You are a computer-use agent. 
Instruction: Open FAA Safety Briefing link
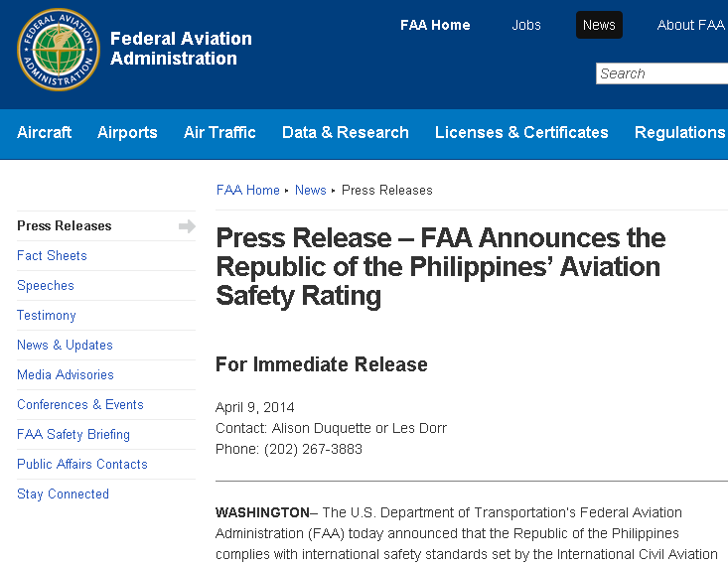pos(73,435)
